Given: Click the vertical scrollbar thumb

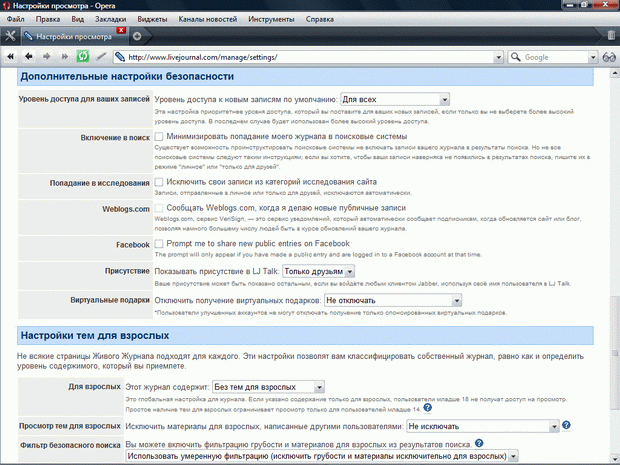Looking at the screenshot, I should coord(615,354).
